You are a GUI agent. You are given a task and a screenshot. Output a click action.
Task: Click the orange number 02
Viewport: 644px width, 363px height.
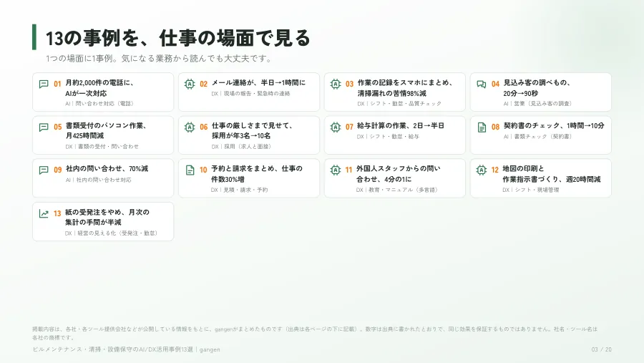click(x=204, y=84)
